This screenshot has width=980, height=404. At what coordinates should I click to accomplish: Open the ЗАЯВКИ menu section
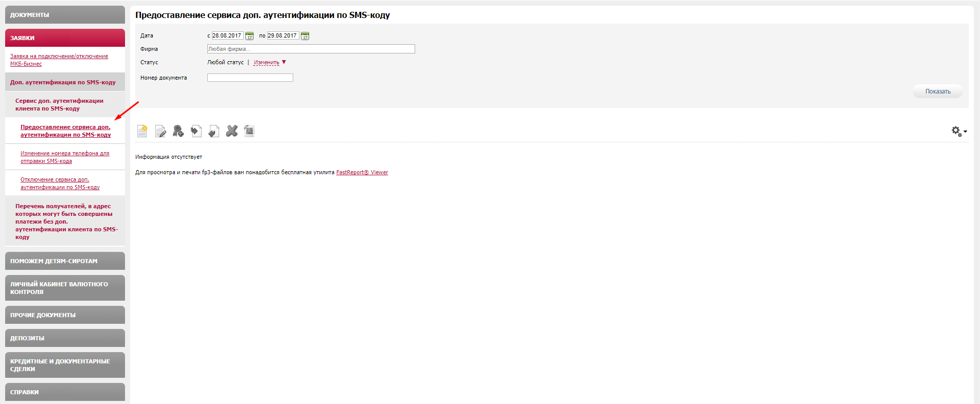[x=65, y=38]
